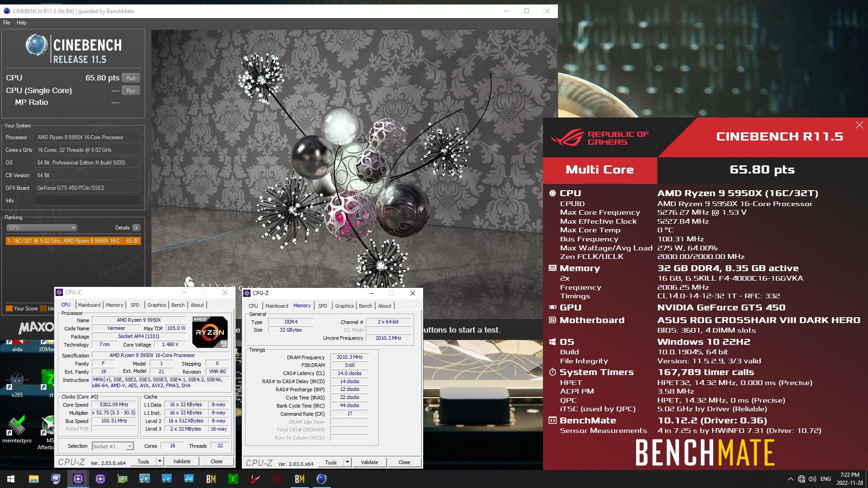Close the BenchMate ROG result panel
868x488 pixels.
click(x=859, y=125)
